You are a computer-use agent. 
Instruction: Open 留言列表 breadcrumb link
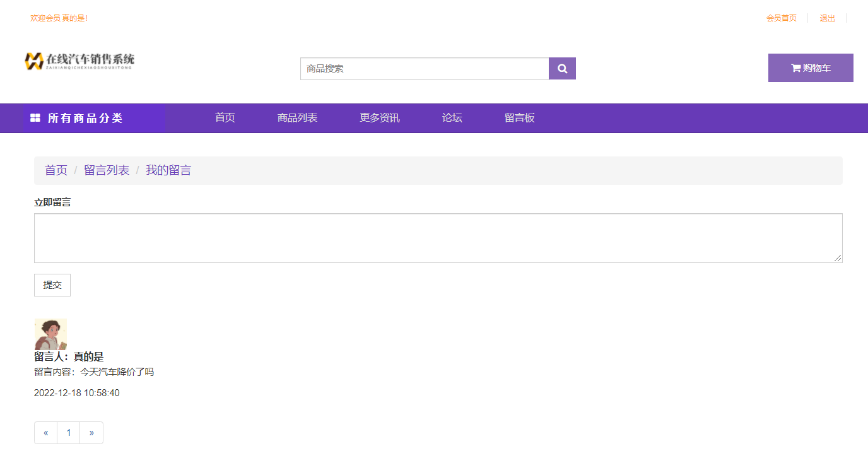click(x=107, y=170)
